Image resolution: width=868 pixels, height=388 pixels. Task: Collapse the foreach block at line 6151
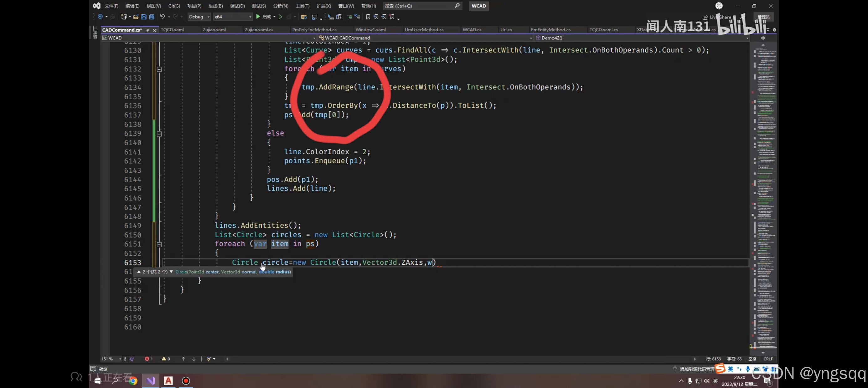159,244
